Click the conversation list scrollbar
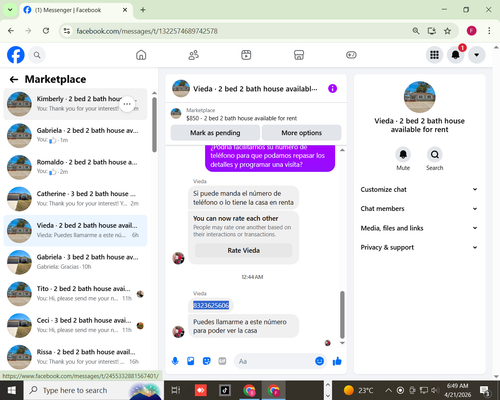 point(154,125)
